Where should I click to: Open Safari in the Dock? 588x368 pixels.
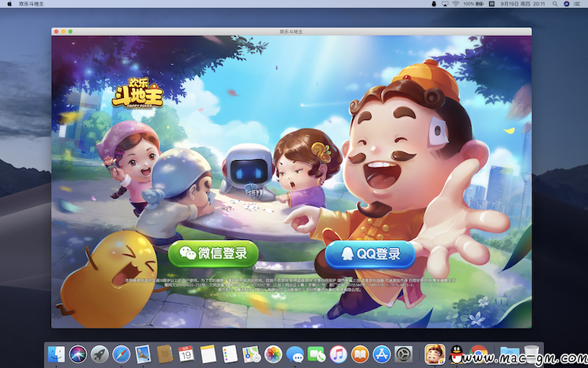tap(121, 354)
